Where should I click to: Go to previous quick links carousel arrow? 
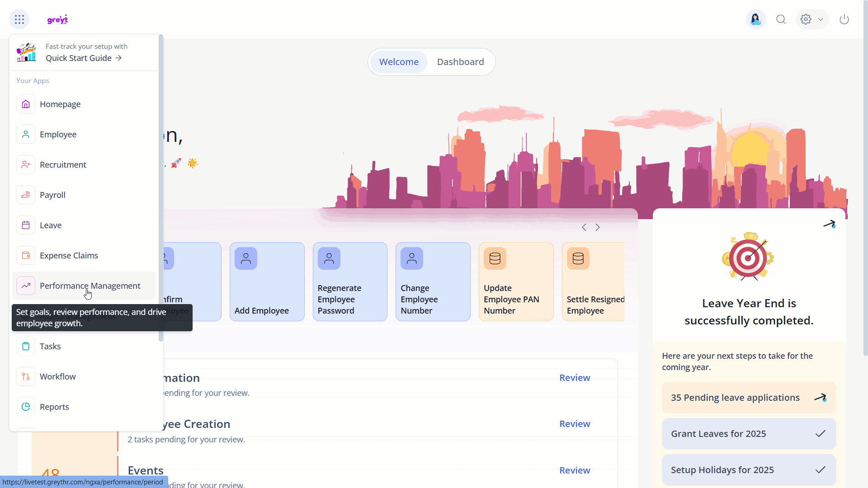[584, 227]
